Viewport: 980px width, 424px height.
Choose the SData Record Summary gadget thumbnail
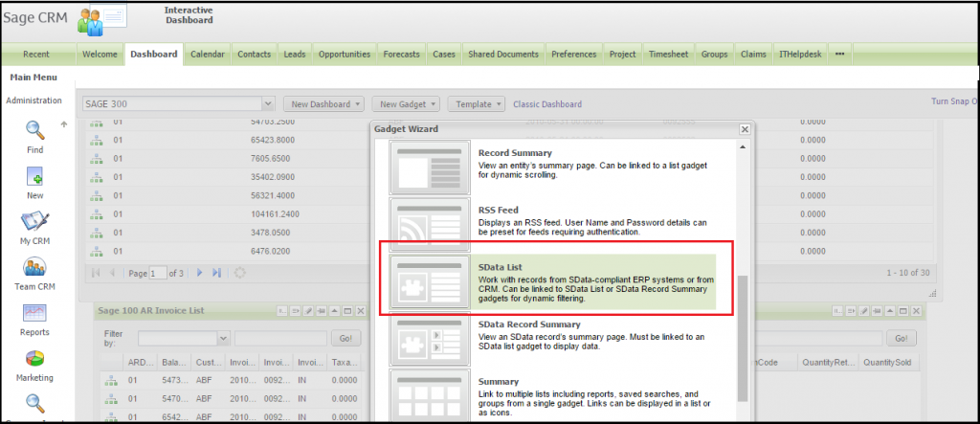tap(430, 339)
